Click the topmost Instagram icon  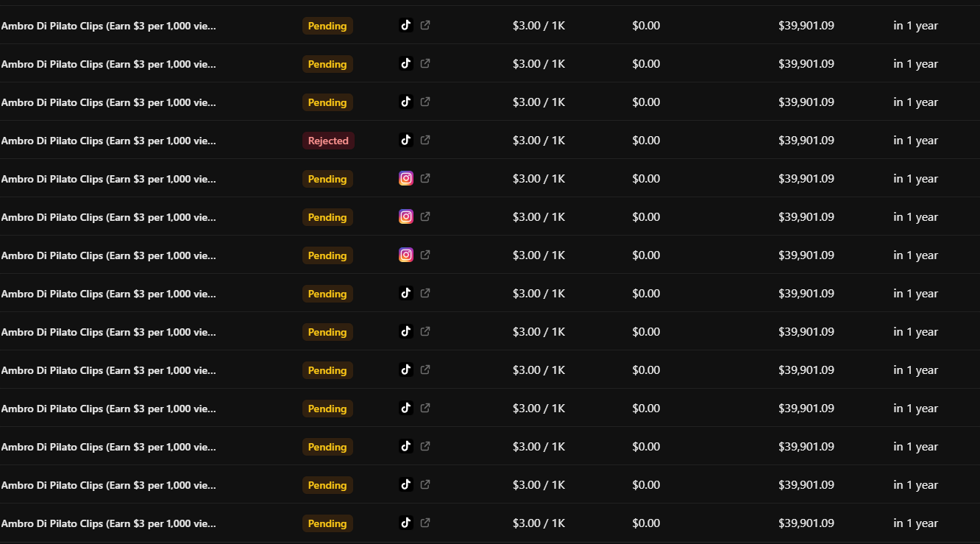[x=405, y=178]
